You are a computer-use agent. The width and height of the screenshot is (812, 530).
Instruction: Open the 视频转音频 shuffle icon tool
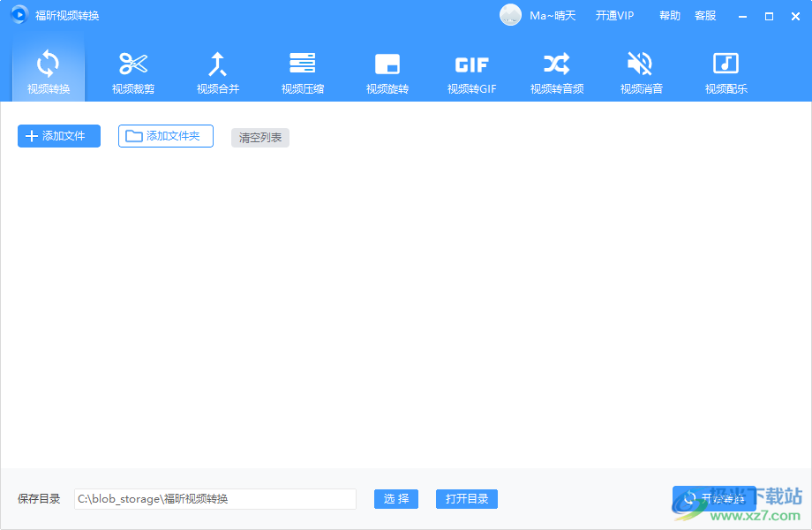(557, 72)
